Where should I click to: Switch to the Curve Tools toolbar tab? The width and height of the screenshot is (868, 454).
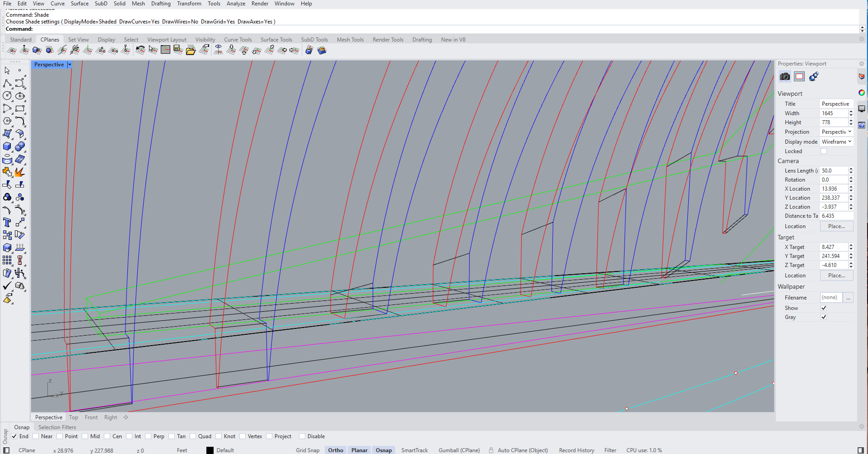click(x=238, y=40)
